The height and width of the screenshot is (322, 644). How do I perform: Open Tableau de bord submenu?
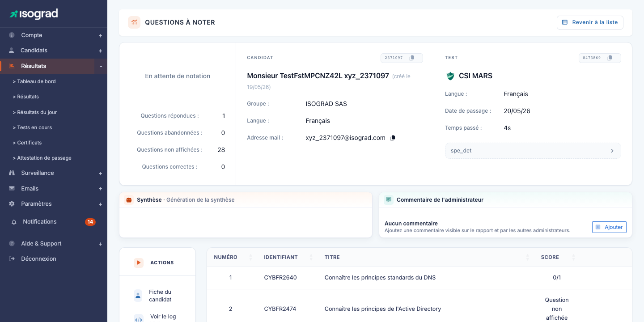click(34, 81)
